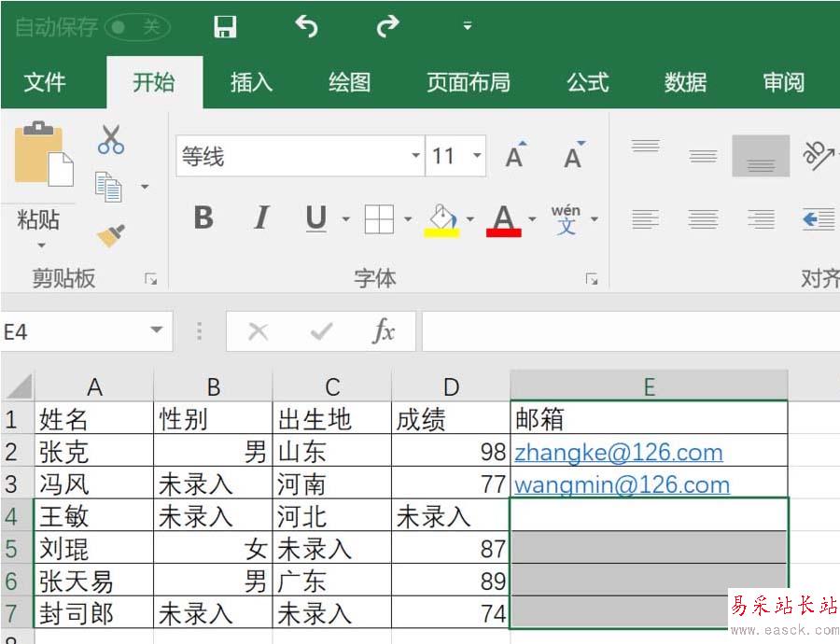
Task: Select row 4 header
Action: pyautogui.click(x=17, y=516)
